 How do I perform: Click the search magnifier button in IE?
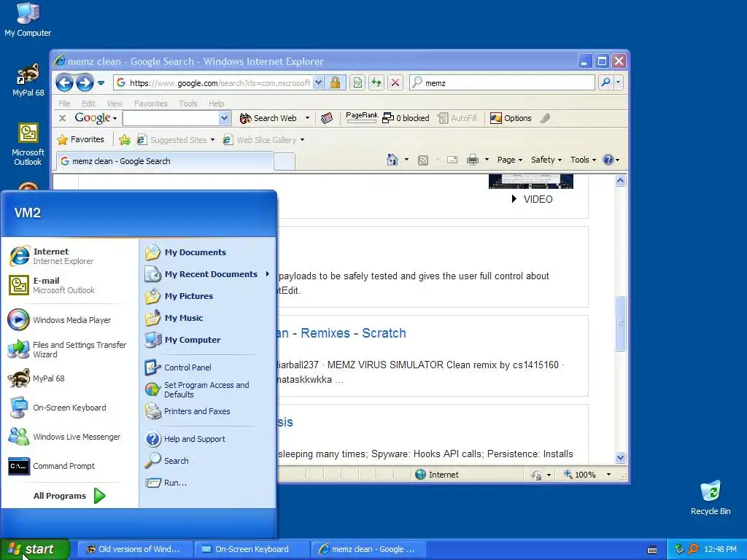tap(605, 82)
